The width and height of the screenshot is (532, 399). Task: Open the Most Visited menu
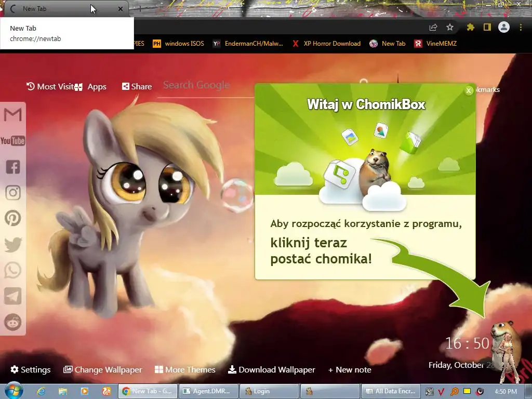coord(50,87)
